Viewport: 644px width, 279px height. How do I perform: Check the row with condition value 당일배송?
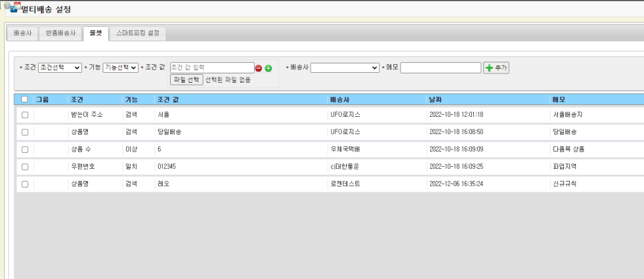[x=25, y=132]
